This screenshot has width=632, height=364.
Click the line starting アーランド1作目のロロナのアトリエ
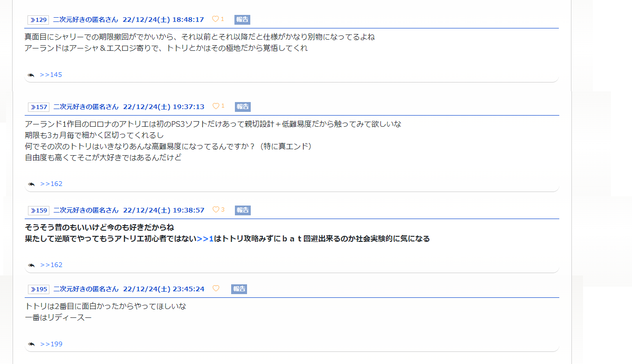(213, 124)
